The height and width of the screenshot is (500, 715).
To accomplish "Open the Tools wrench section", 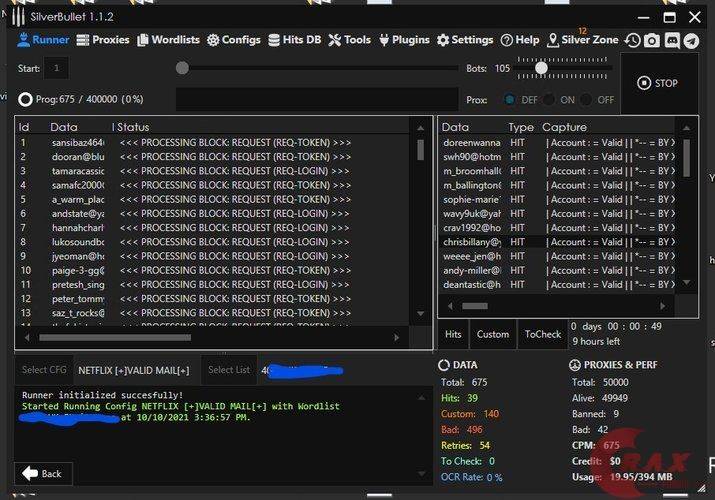I will (349, 40).
